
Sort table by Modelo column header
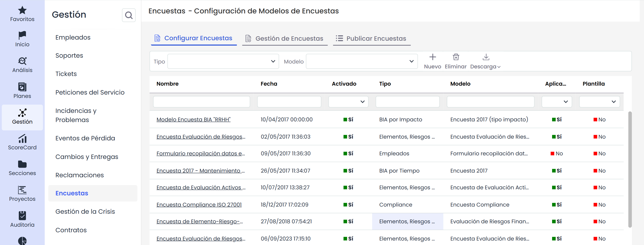click(460, 84)
